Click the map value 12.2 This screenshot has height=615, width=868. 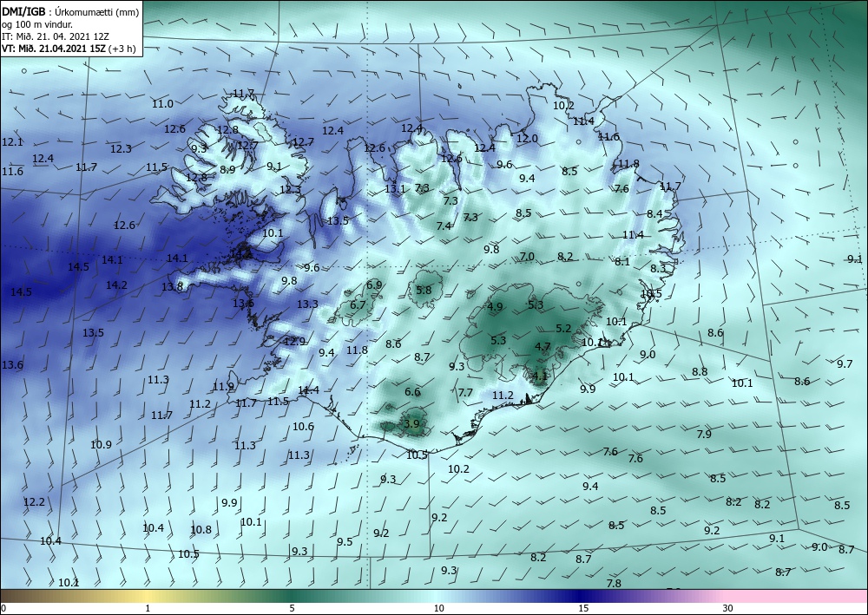click(x=35, y=501)
